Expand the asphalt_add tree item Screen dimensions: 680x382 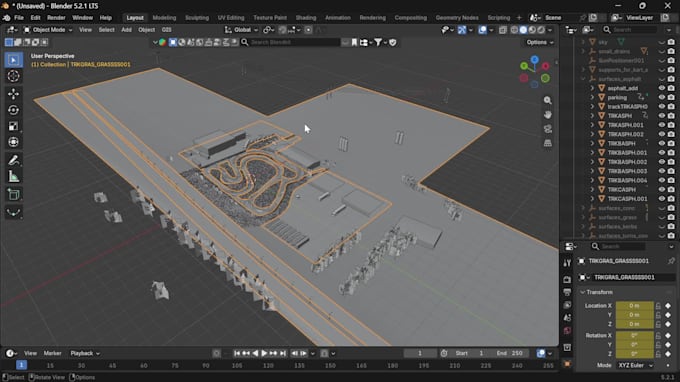[592, 88]
